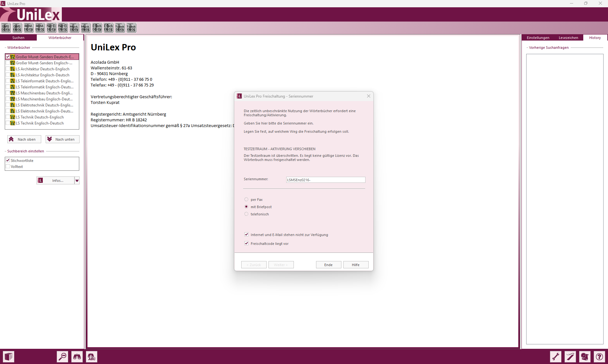Viewport: 608px width, 364px height.
Task: Toggle the Stichwortliste checkbox
Action: click(x=8, y=160)
